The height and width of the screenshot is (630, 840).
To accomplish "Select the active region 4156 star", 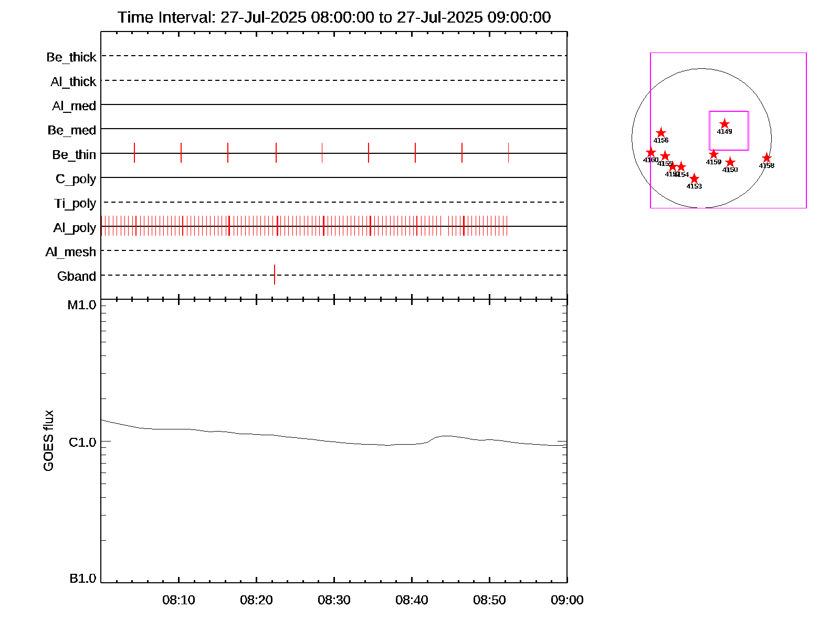I will [661, 133].
